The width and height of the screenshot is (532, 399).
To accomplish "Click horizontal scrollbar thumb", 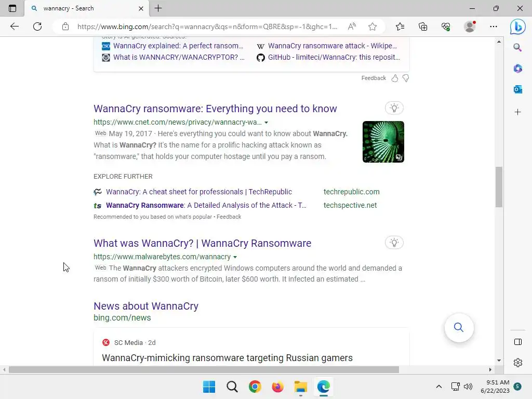I will 204,369.
